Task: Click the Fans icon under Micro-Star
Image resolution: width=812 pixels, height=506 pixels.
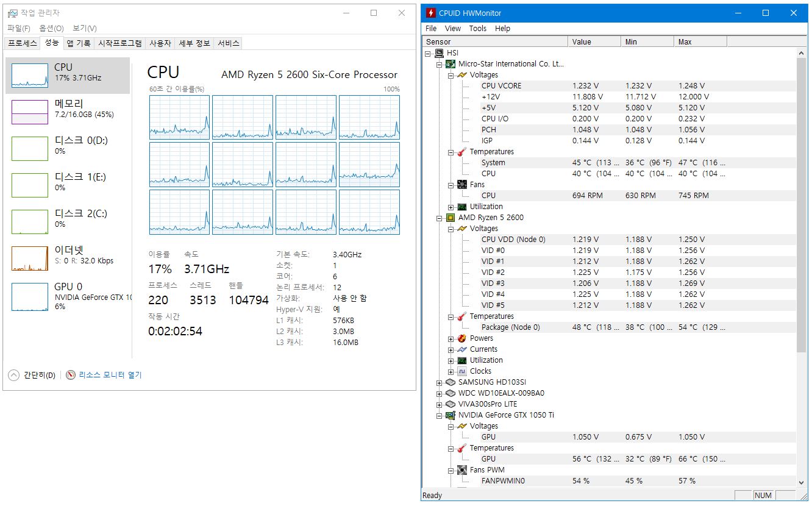Action: pos(462,185)
